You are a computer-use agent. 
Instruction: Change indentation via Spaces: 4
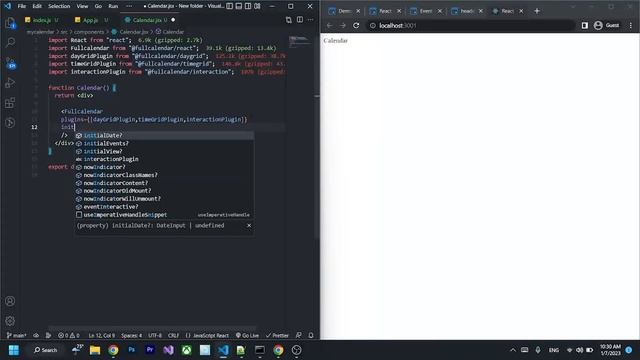pyautogui.click(x=131, y=335)
